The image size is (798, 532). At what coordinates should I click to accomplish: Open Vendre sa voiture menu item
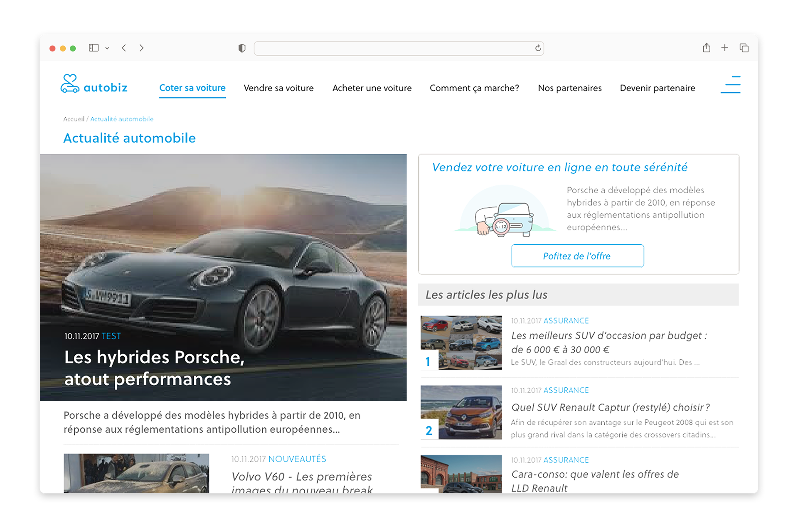278,88
